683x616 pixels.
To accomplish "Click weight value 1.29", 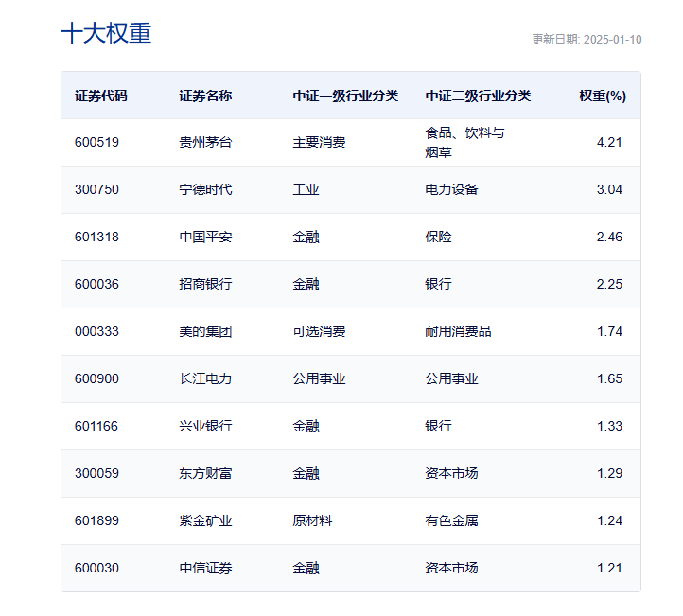I will pos(609,473).
